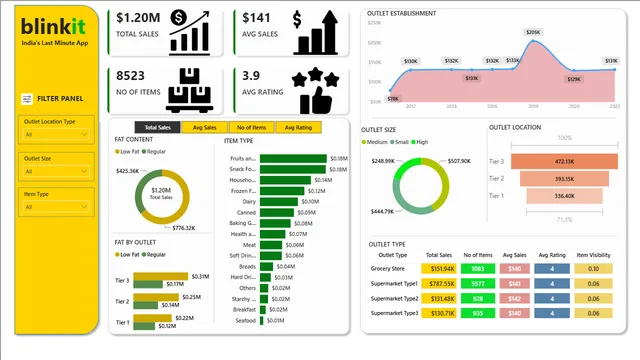640x360 pixels.
Task: Click the Avg Sales dollar bar icon
Action: pyautogui.click(x=316, y=33)
